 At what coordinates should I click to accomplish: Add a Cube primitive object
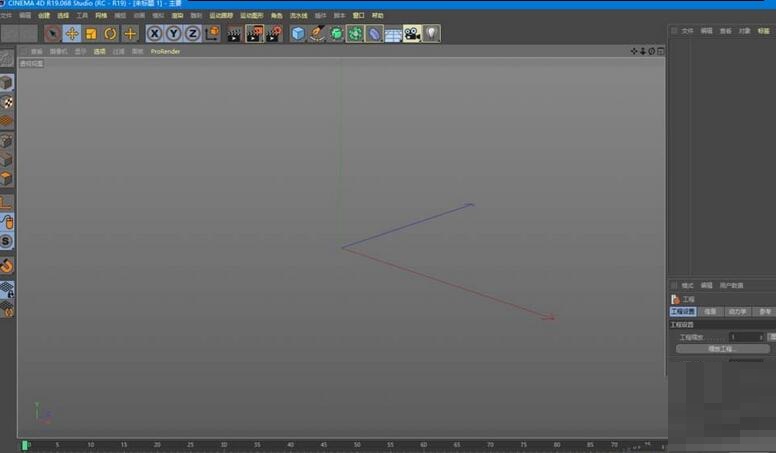298,34
